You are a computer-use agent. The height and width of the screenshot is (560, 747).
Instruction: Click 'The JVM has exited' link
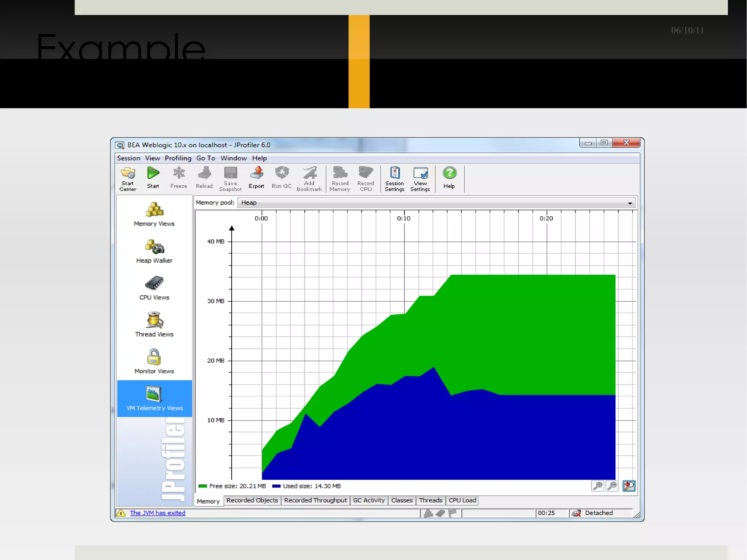158,513
